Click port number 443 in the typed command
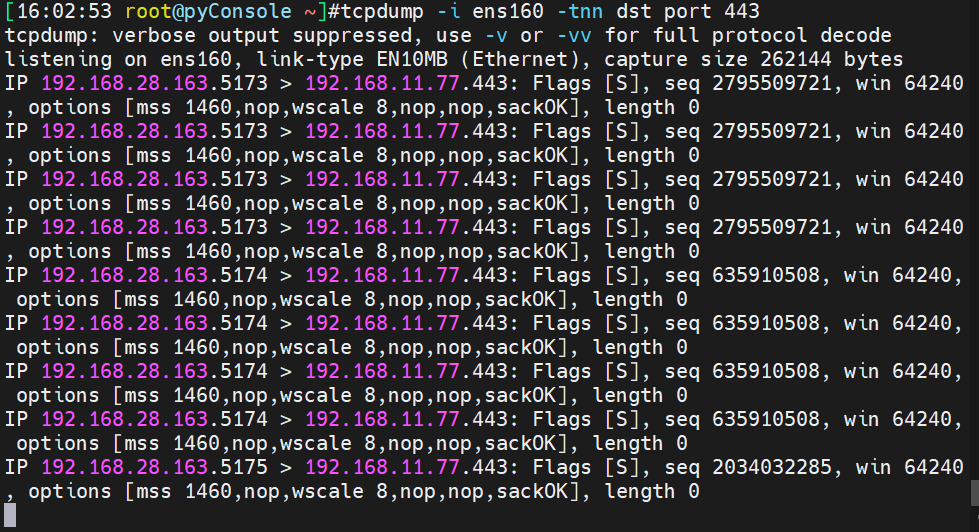This screenshot has width=979, height=532. click(x=741, y=12)
